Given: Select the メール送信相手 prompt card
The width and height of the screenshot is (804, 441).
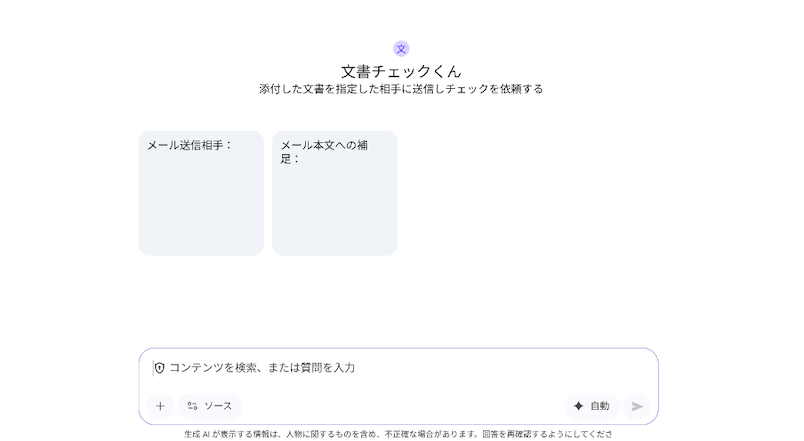Looking at the screenshot, I should pos(201,193).
